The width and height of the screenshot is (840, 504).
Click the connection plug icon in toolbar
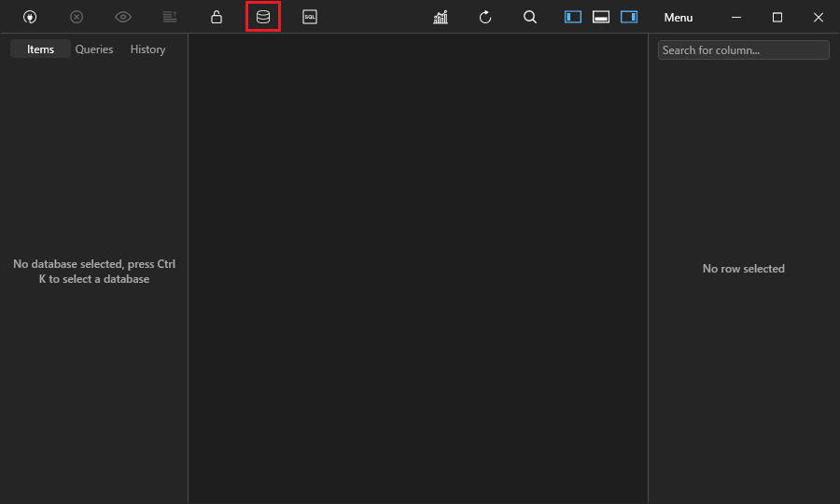point(30,17)
